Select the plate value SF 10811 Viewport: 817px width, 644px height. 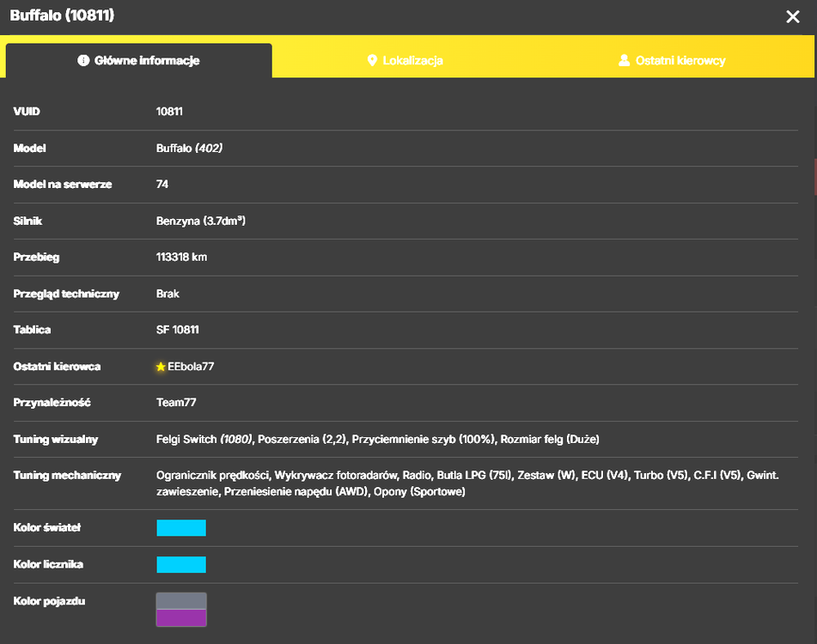pyautogui.click(x=178, y=330)
